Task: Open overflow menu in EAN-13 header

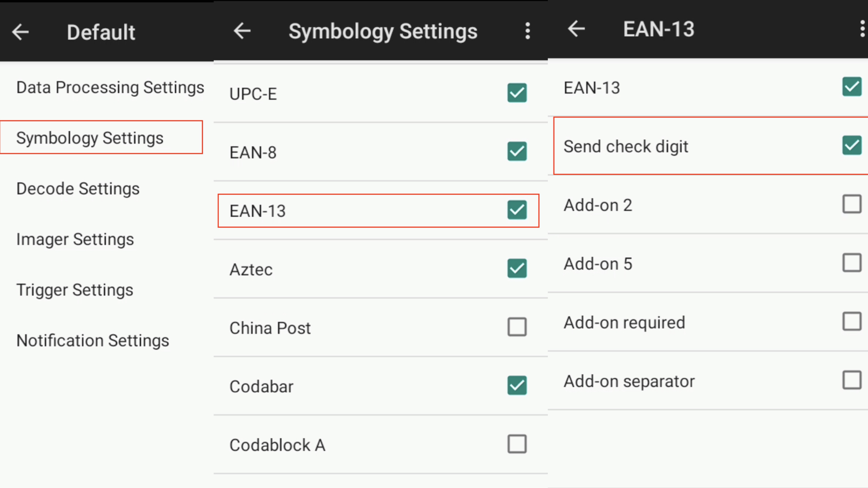Action: tap(862, 28)
